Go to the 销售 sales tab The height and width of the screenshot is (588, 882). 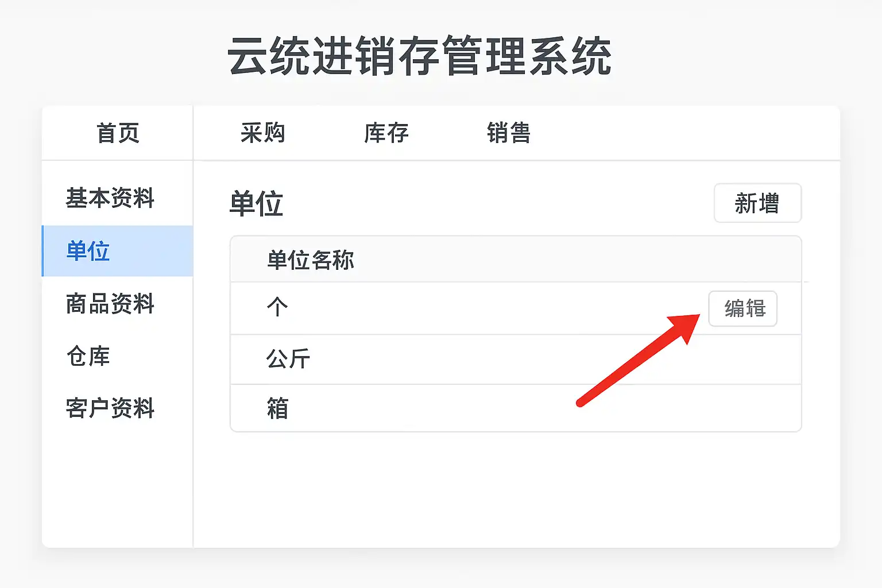pyautogui.click(x=508, y=133)
